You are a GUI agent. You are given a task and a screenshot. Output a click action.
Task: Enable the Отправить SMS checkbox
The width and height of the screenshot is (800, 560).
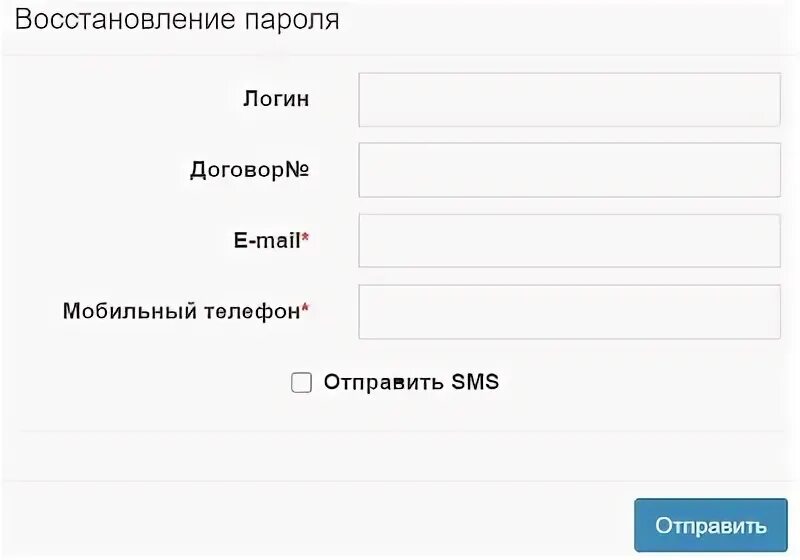tap(301, 382)
